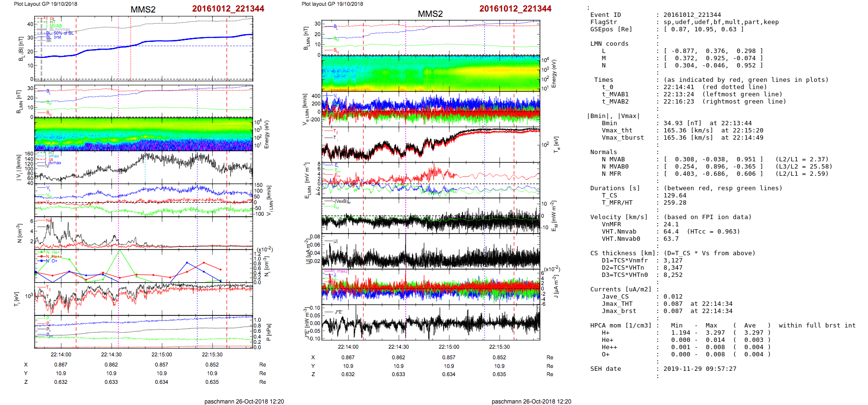Click the 22:15:30 time tick under the right plot

(x=499, y=347)
